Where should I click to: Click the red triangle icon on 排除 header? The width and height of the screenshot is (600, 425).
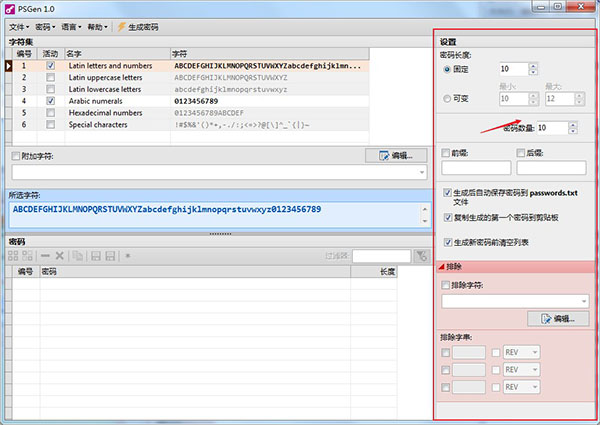(x=441, y=266)
